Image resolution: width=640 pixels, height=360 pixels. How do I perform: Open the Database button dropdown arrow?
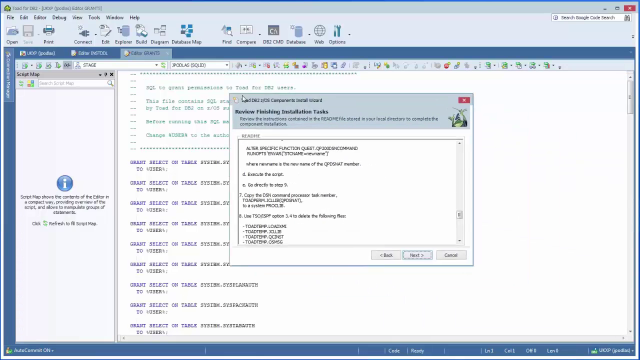pos(309,34)
